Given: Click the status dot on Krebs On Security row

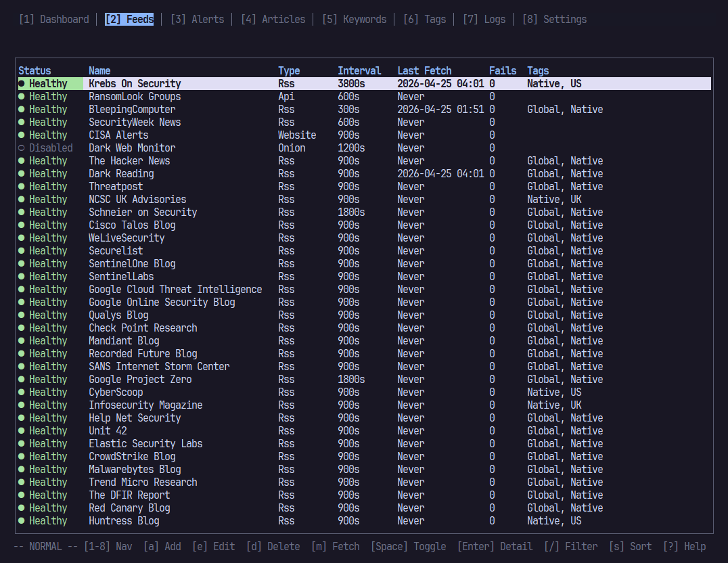Looking at the screenshot, I should pos(22,84).
